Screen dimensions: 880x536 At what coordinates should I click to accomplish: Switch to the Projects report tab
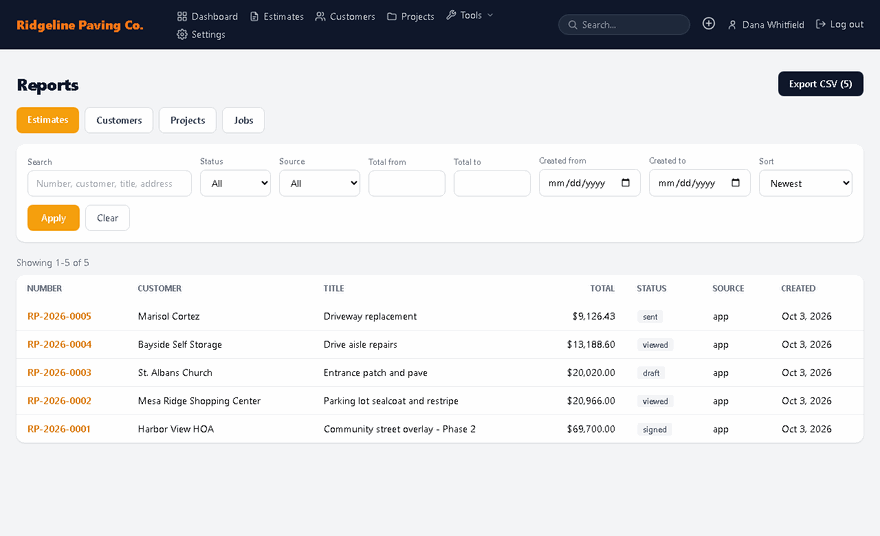tap(187, 120)
